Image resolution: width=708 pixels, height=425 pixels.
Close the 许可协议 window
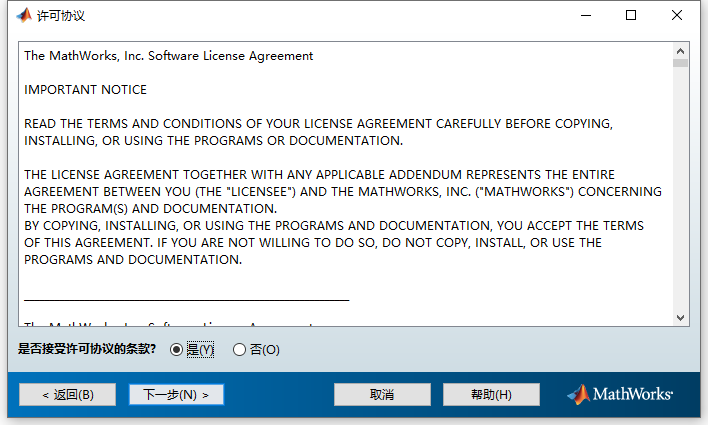[x=677, y=15]
